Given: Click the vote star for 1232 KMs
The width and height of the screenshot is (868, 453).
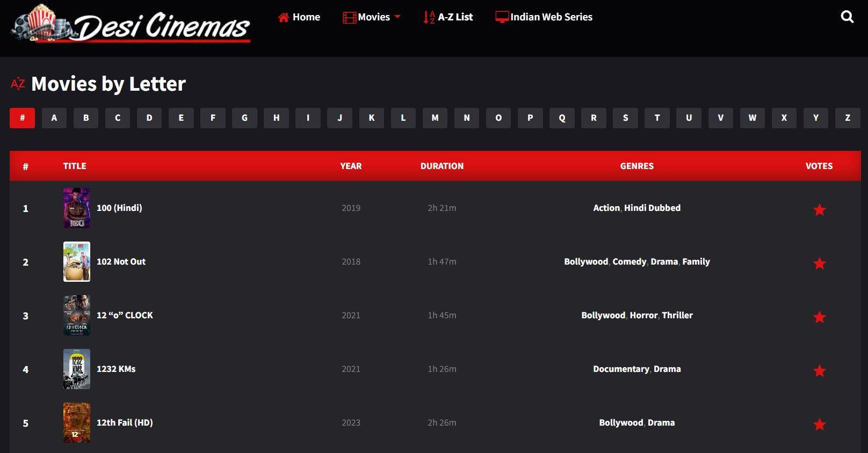Looking at the screenshot, I should [x=819, y=370].
